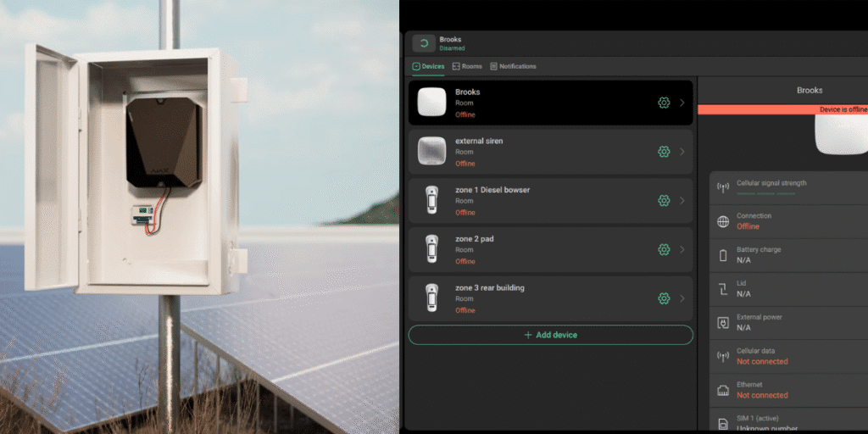This screenshot has width=868, height=434.
Task: Click zone 1 Diesel bowser detector thumbnail
Action: (x=431, y=200)
